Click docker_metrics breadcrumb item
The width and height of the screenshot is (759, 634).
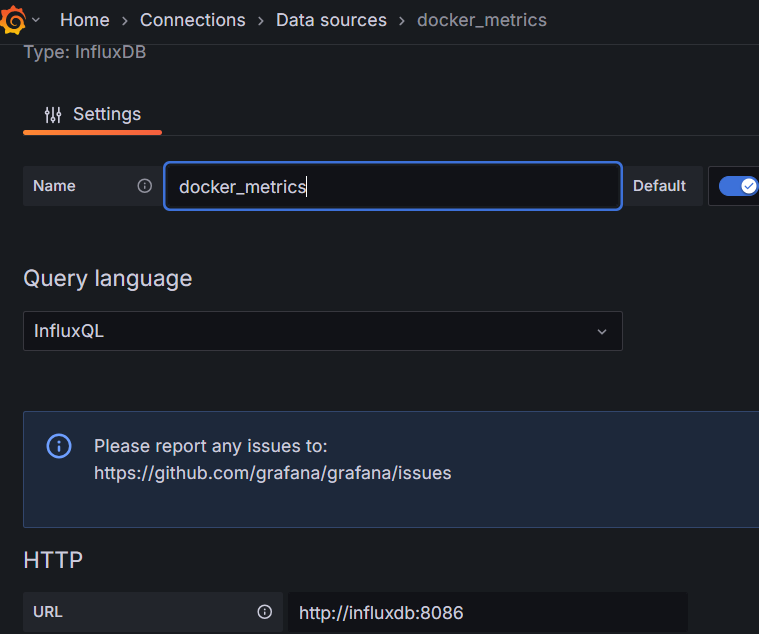pyautogui.click(x=482, y=20)
